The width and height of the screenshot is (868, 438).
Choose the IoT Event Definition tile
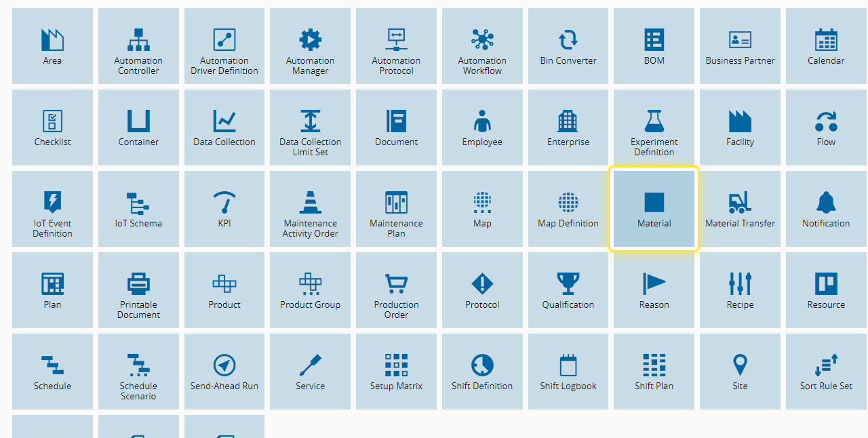click(52, 209)
